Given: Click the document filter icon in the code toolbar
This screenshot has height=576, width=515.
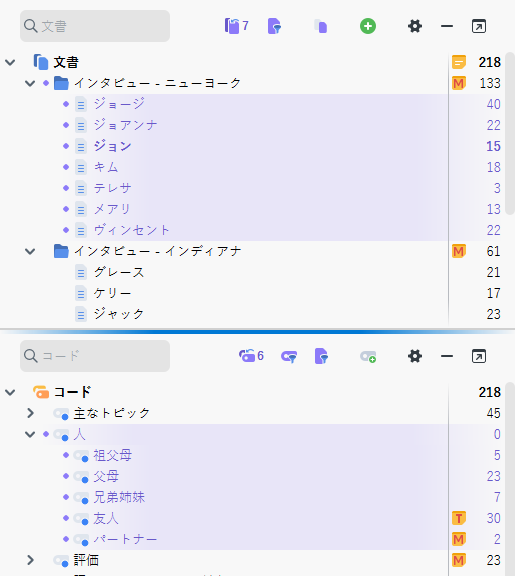Looking at the screenshot, I should point(321,356).
